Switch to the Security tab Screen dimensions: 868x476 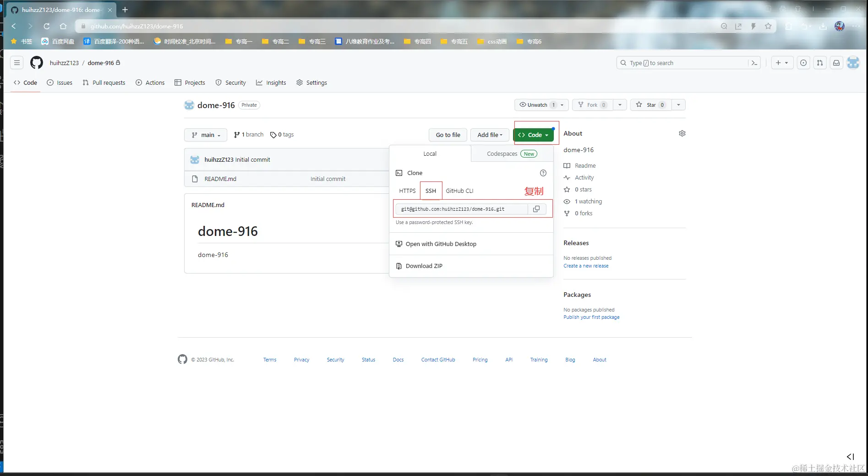pos(230,82)
